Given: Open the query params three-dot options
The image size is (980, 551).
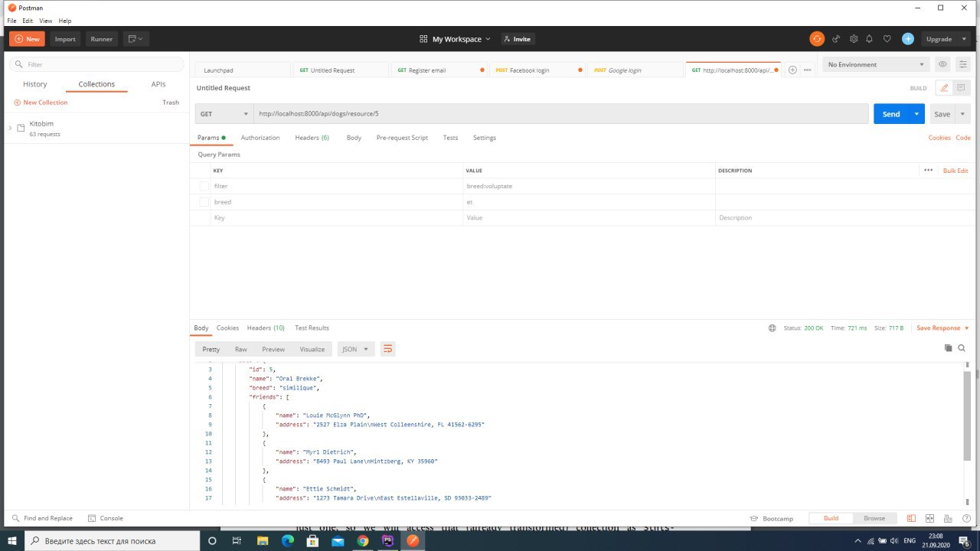Looking at the screenshot, I should click(x=928, y=171).
